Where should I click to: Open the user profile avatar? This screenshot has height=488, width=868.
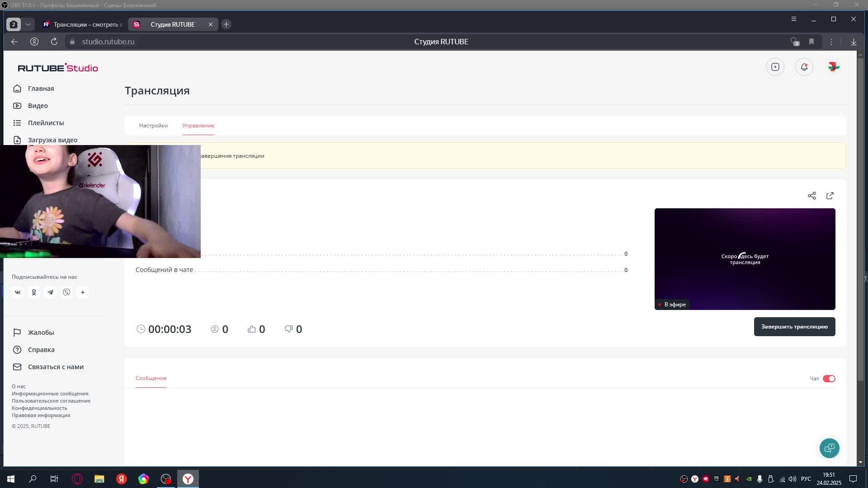[834, 67]
